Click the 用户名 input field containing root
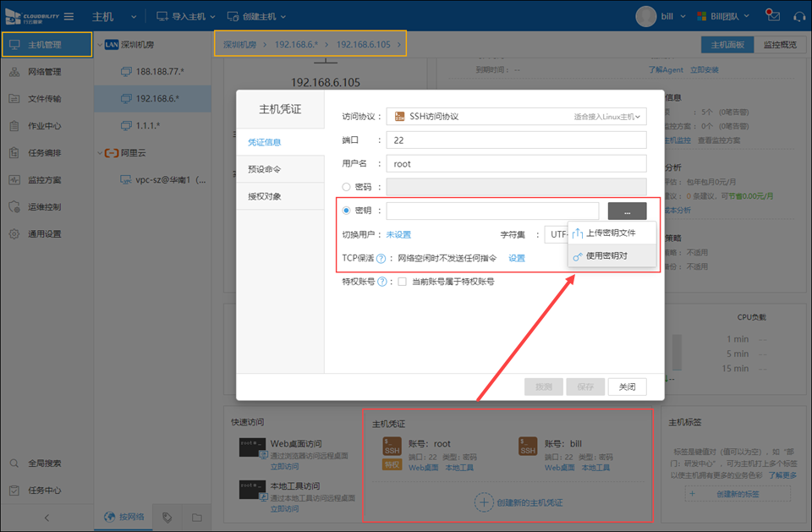 click(516, 163)
